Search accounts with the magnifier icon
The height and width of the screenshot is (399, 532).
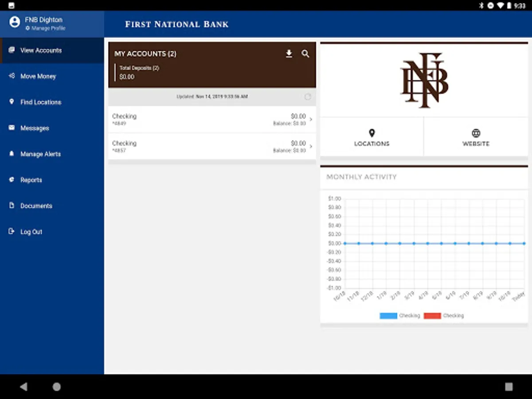coord(305,54)
